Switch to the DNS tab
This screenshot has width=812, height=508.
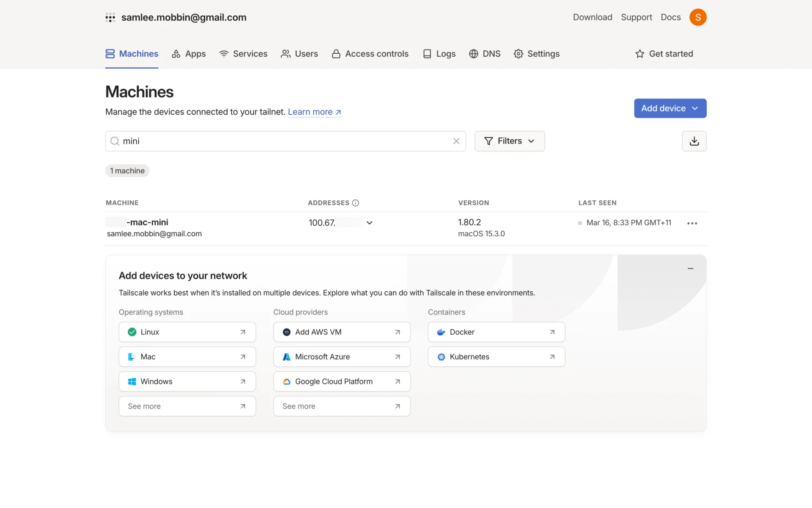[x=485, y=54]
